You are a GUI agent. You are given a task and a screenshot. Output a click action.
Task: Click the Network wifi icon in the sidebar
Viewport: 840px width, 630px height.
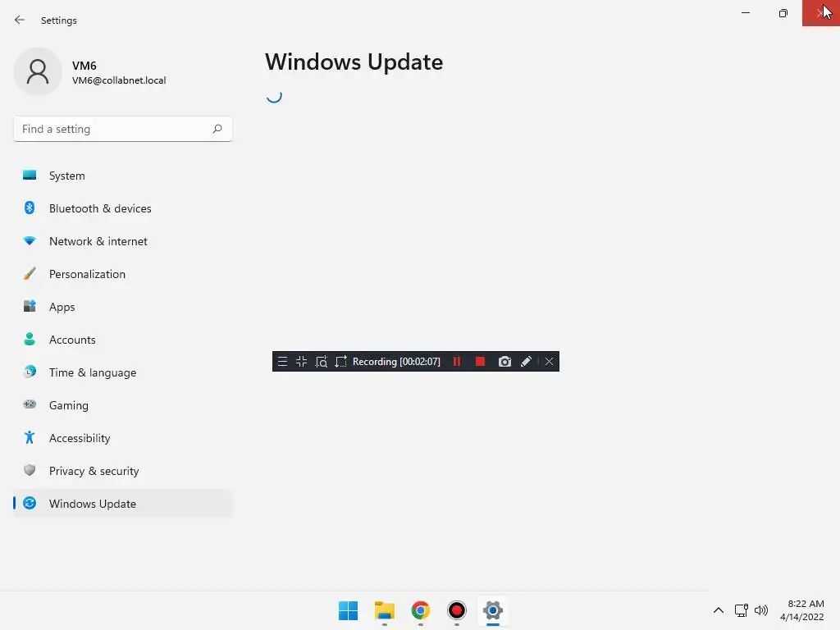pos(30,241)
